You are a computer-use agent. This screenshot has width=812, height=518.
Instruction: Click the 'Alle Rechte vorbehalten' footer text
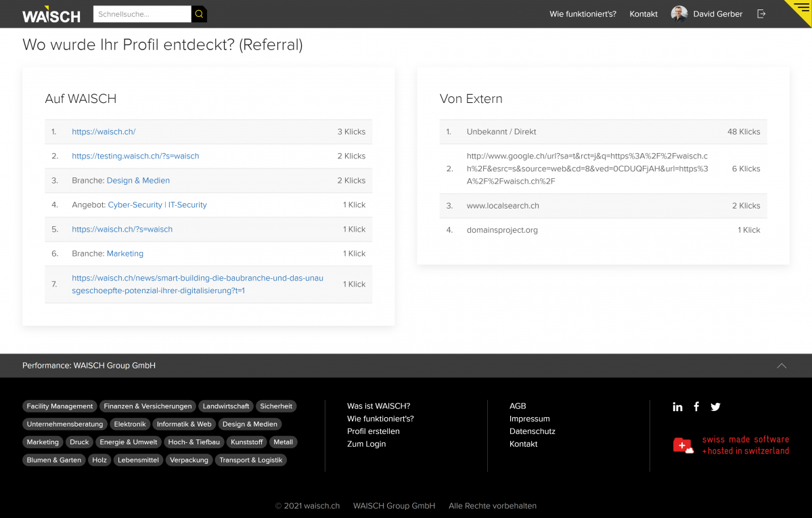pyautogui.click(x=493, y=506)
